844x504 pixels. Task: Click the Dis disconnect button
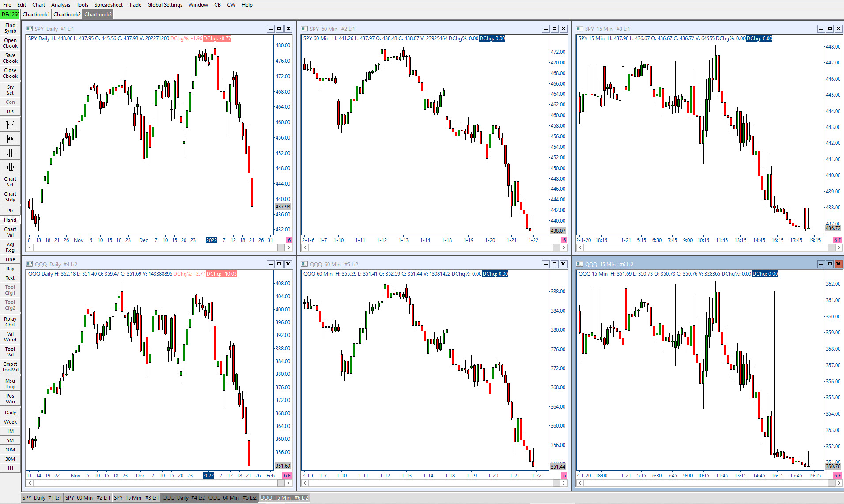pos(10,111)
